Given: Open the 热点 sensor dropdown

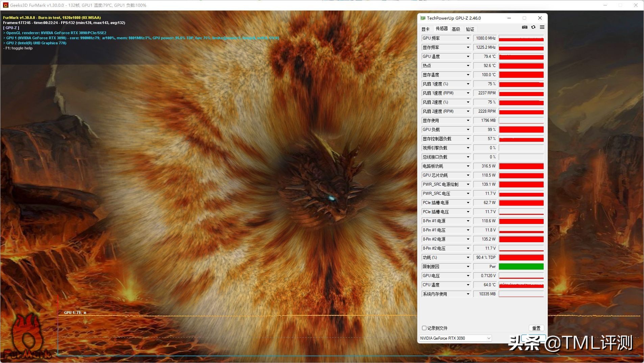Looking at the screenshot, I should click(468, 66).
